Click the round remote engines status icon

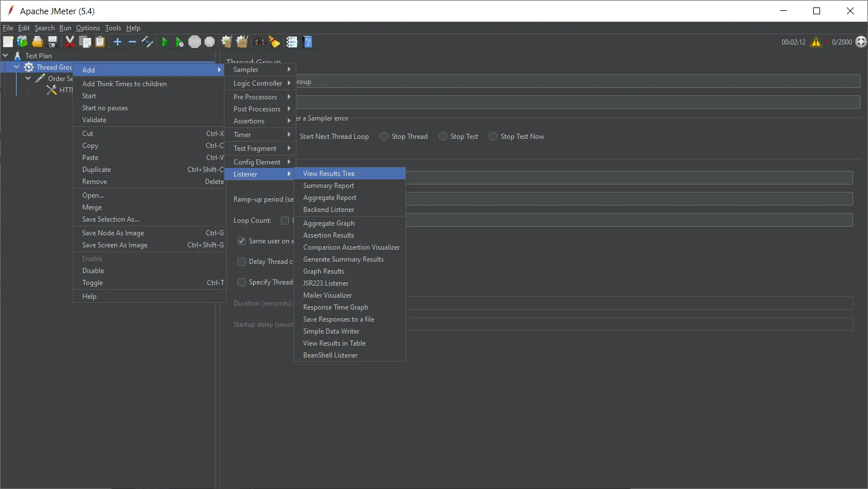(x=861, y=42)
